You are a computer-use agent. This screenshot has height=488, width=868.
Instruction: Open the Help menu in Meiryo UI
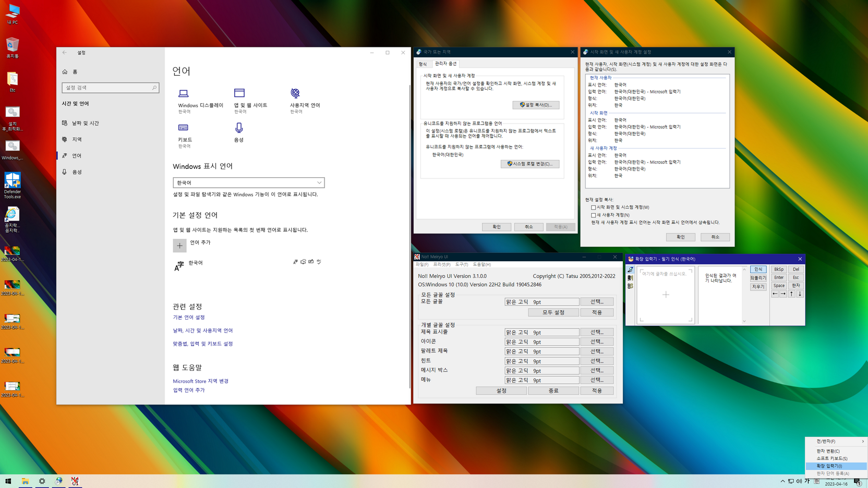tap(481, 264)
